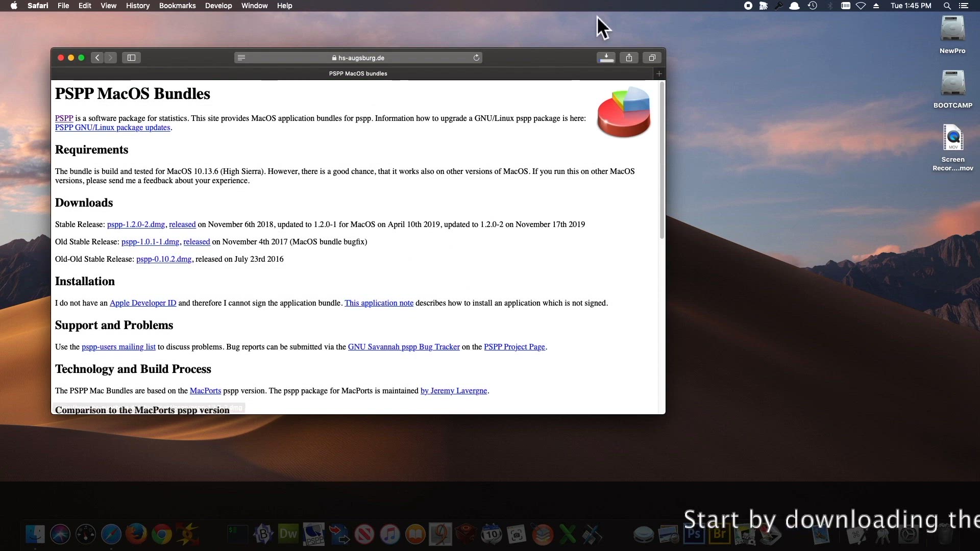This screenshot has height=551, width=980.
Task: Open the Bookmarks menu
Action: [x=177, y=6]
